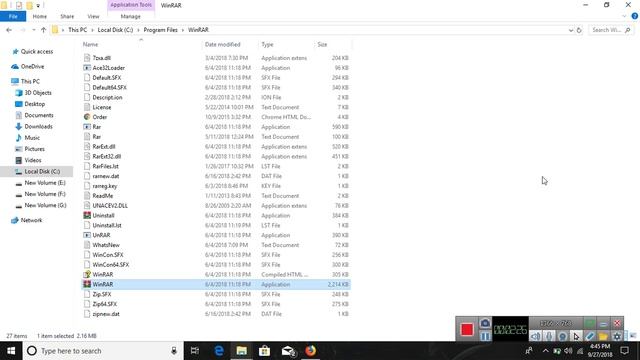Open the recorder's draw pen tool
Image resolution: width=640 pixels, height=360 pixels.
coord(590,336)
